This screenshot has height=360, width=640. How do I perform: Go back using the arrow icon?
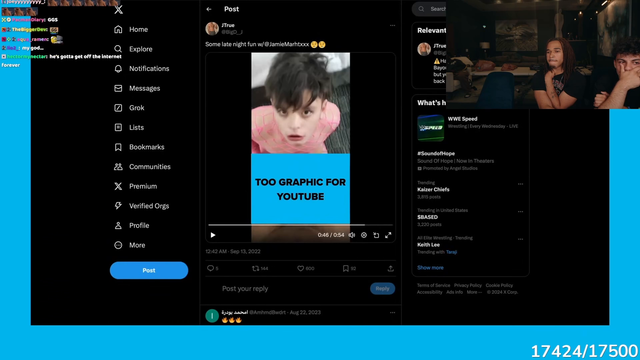pyautogui.click(x=209, y=9)
